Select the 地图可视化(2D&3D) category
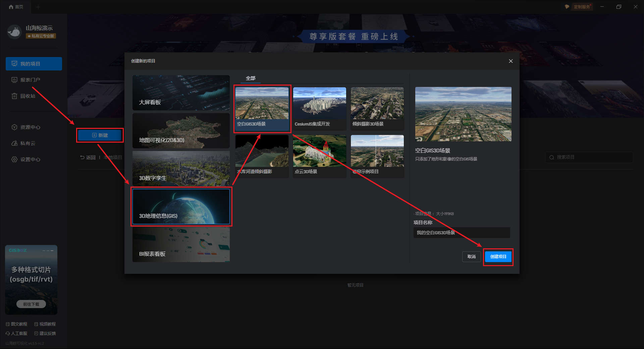The image size is (644, 349). pos(181,131)
